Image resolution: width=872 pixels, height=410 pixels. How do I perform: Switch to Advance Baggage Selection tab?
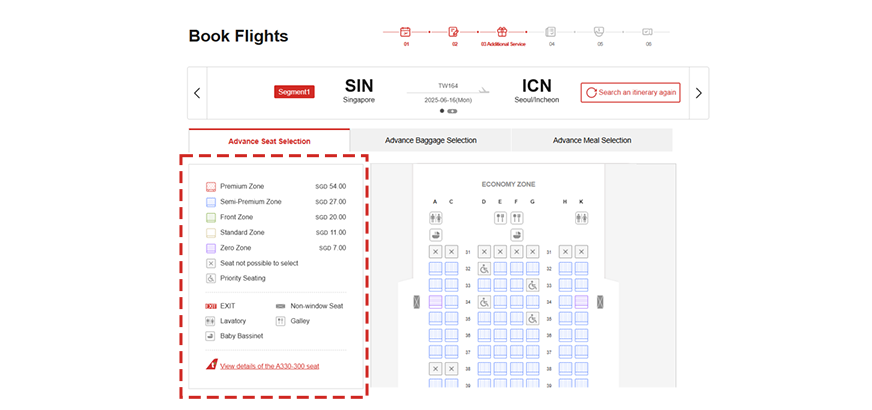(x=430, y=141)
